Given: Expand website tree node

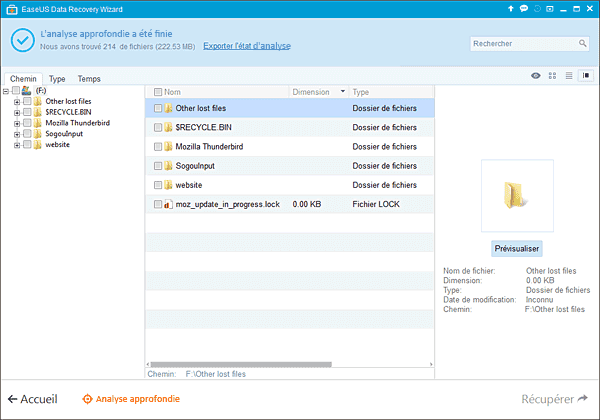Looking at the screenshot, I should pos(17,145).
